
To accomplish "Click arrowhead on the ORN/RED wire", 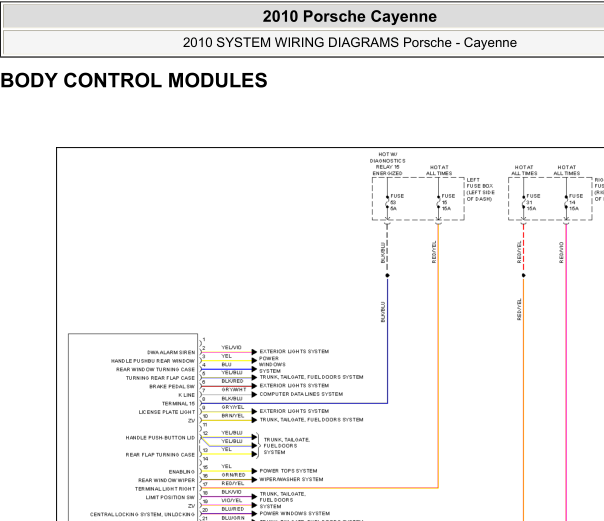I will [254, 480].
